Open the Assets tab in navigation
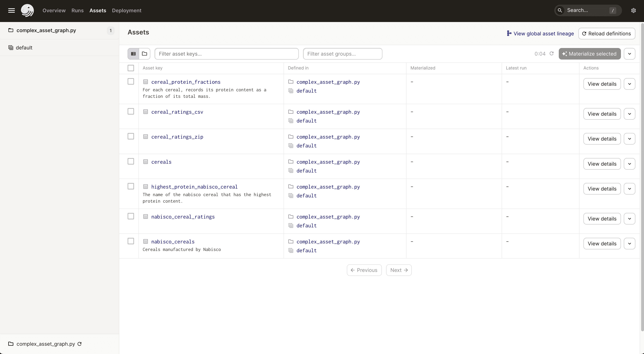 click(x=97, y=10)
